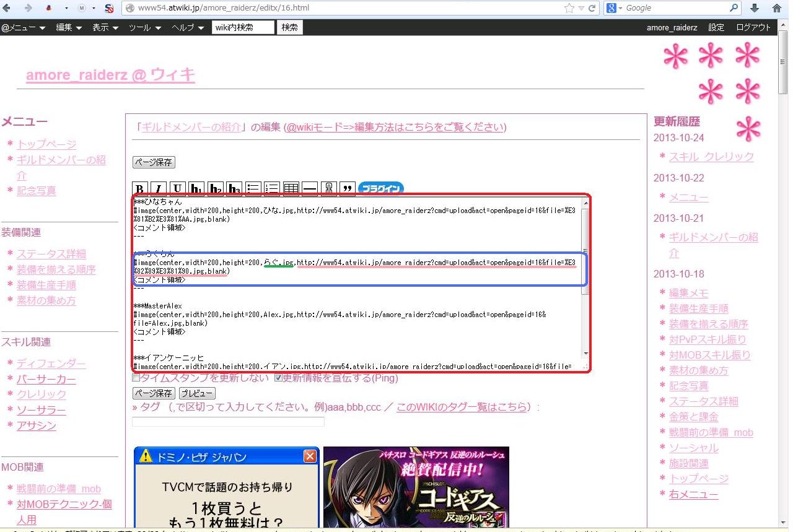Expand the @メニュー dropdown menu

point(23,27)
